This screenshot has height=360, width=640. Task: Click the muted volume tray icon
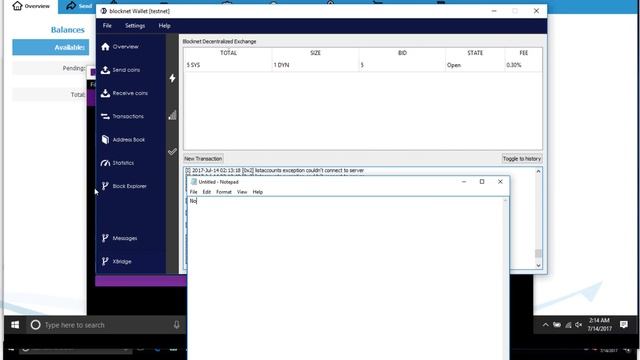(578, 325)
